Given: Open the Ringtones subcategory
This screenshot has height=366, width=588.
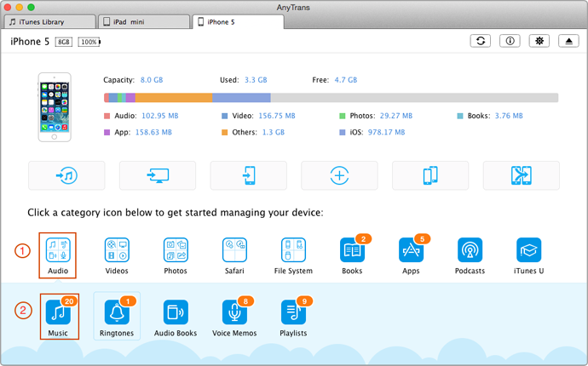Looking at the screenshot, I should pyautogui.click(x=117, y=316).
